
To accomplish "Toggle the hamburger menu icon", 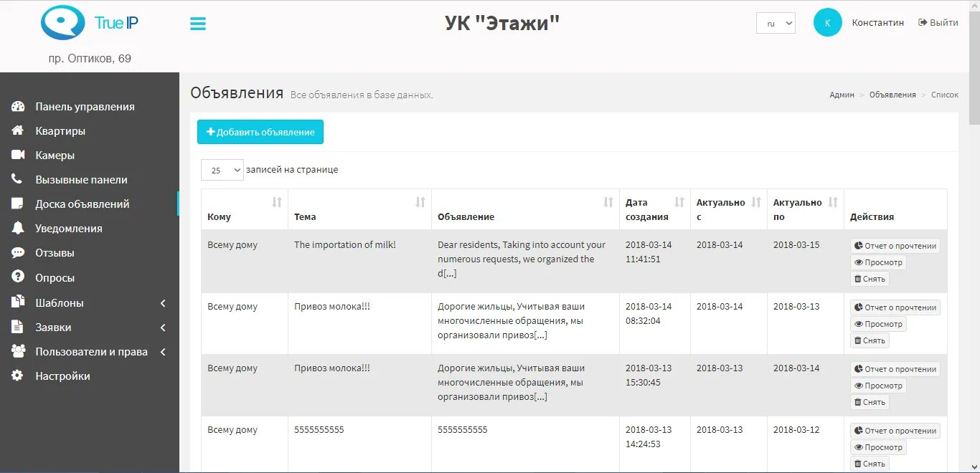I will [198, 24].
